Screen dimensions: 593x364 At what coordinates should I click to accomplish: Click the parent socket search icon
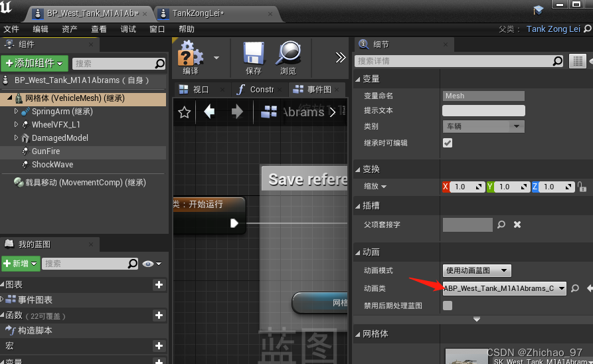(x=501, y=225)
